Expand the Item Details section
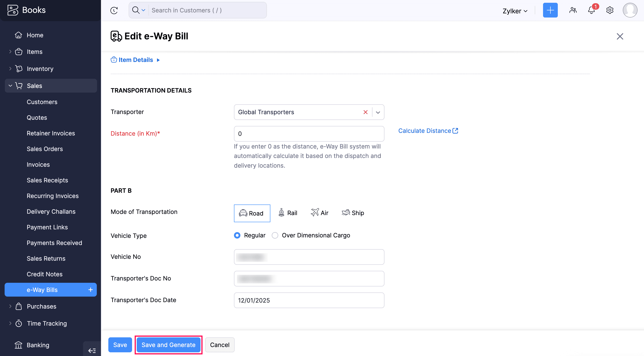The image size is (644, 356). (x=136, y=60)
